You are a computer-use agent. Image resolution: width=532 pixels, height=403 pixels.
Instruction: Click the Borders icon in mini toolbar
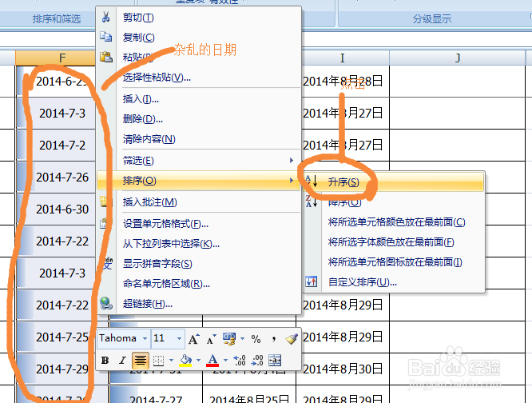click(158, 361)
